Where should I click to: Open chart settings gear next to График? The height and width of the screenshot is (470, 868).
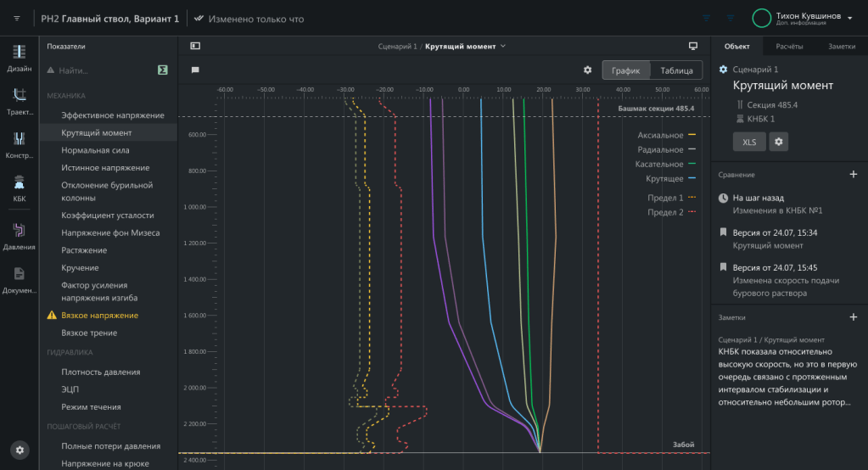[x=587, y=70]
